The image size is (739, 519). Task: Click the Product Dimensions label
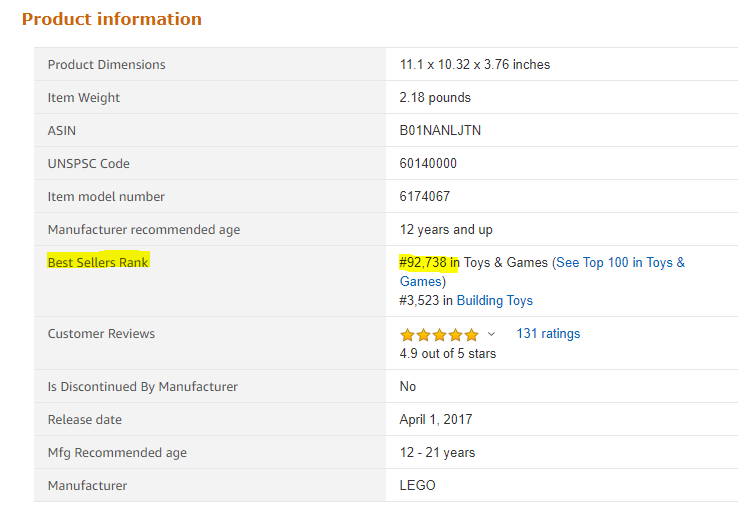(107, 65)
